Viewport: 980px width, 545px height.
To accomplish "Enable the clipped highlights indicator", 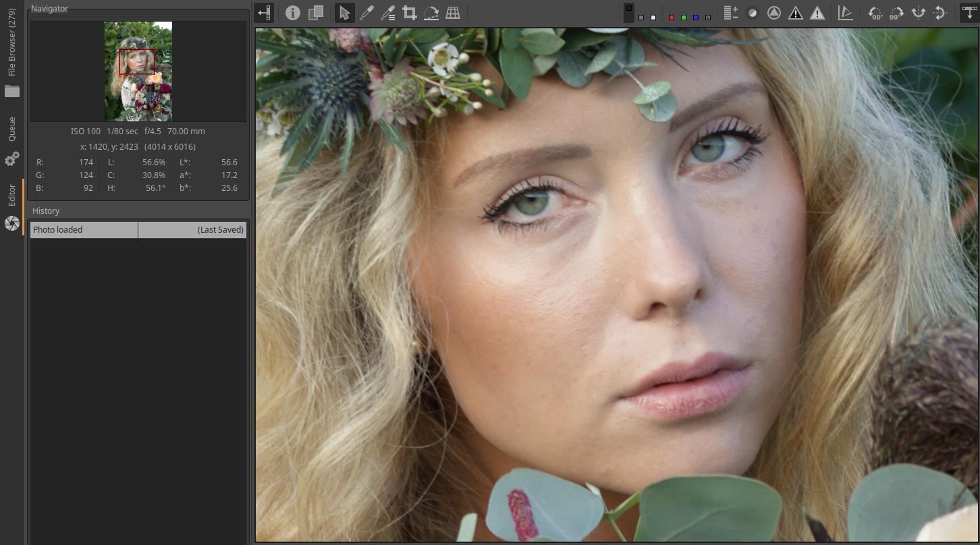I will [817, 13].
